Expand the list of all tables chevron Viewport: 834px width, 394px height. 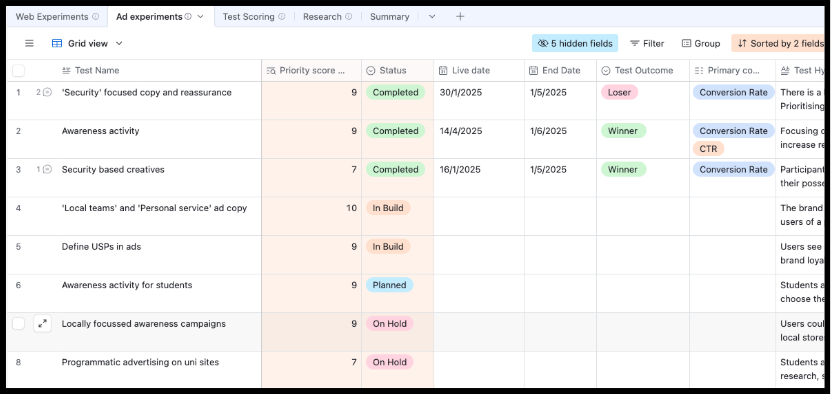point(432,16)
